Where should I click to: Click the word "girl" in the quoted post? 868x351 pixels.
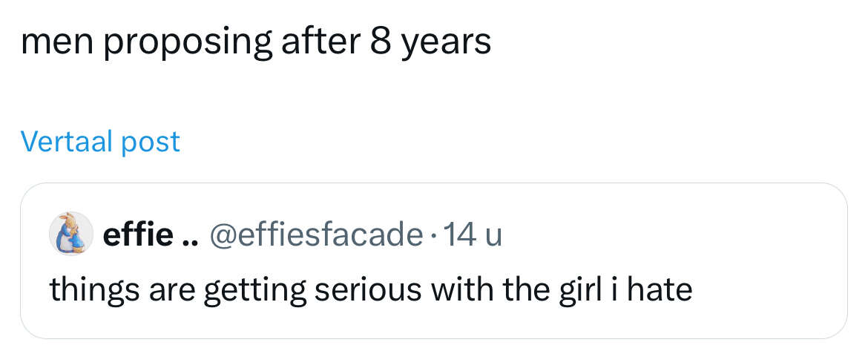click(x=579, y=289)
